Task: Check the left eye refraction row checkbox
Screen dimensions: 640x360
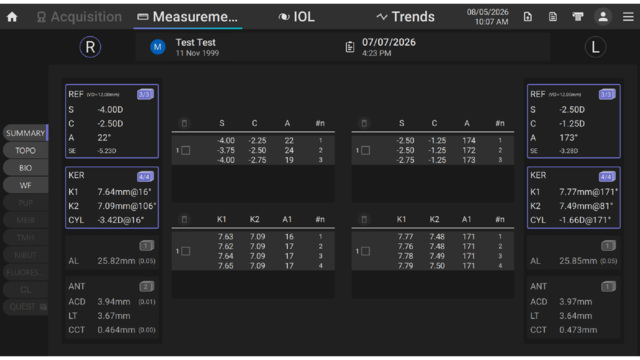Action: click(366, 151)
